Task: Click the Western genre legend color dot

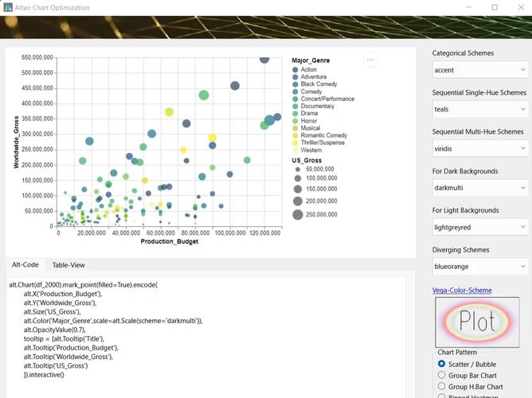Action: 295,150
